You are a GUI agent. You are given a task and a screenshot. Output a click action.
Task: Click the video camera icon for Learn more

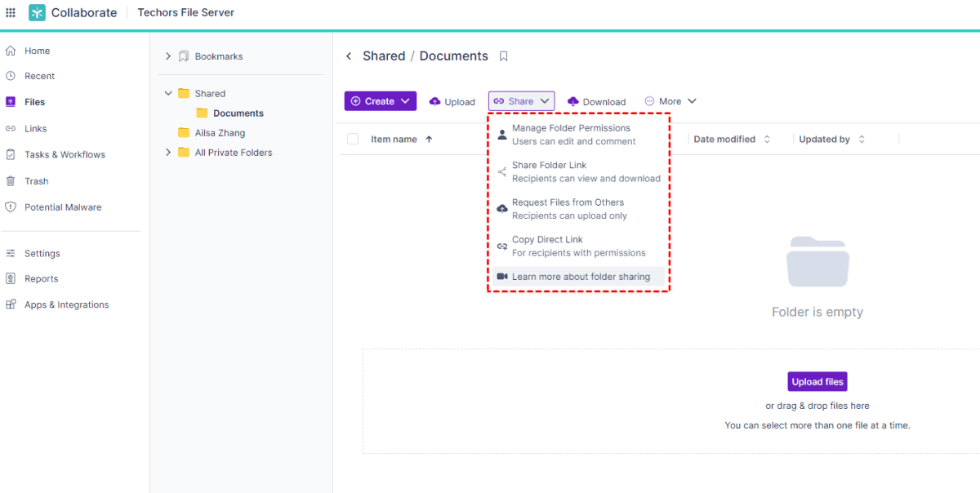[x=502, y=277]
